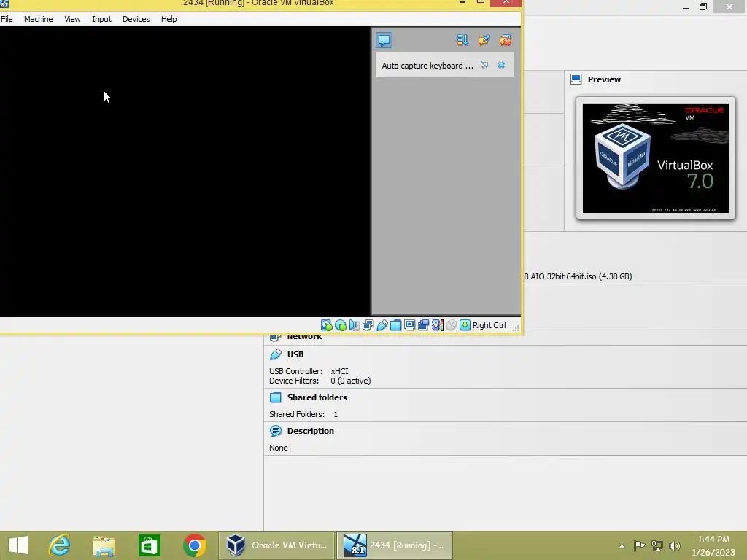Viewport: 747px width, 560px height.
Task: Open the Input menu
Action: coord(101,19)
